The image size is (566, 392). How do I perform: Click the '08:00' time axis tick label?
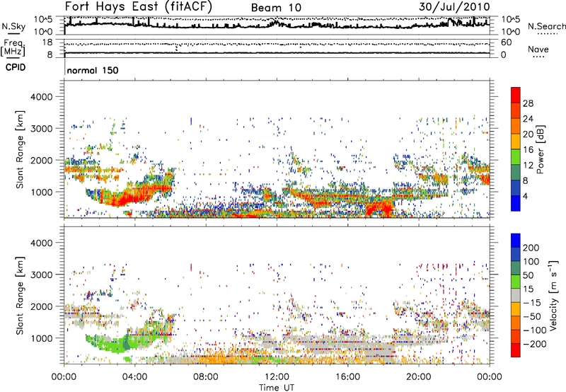(206, 377)
